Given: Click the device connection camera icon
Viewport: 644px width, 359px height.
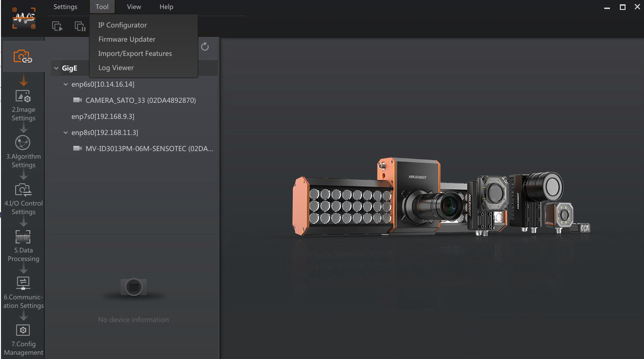Looking at the screenshot, I should tap(23, 57).
